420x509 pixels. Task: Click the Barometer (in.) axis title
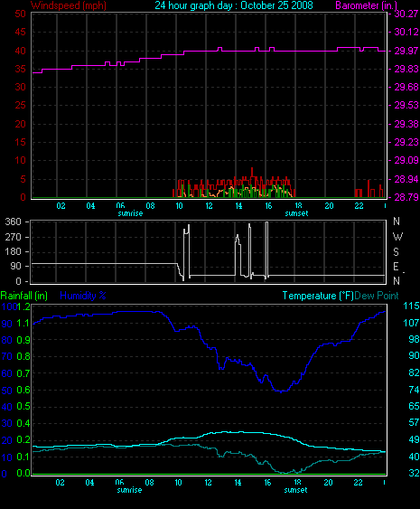367,5
